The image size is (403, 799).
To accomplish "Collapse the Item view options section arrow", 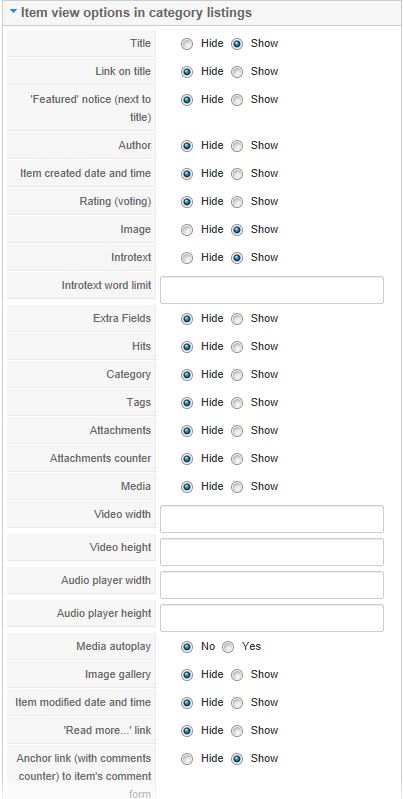I will pos(13,12).
